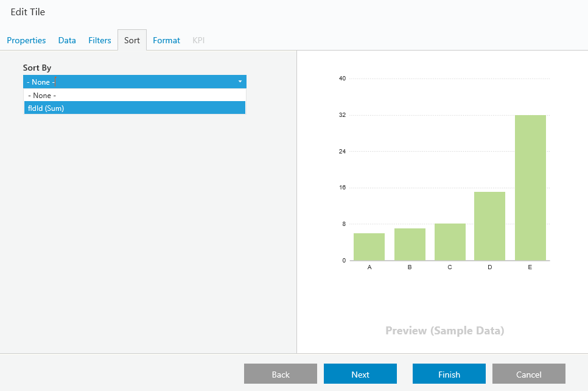Click bar C in the preview chart
The image size is (588, 391).
coord(450,242)
